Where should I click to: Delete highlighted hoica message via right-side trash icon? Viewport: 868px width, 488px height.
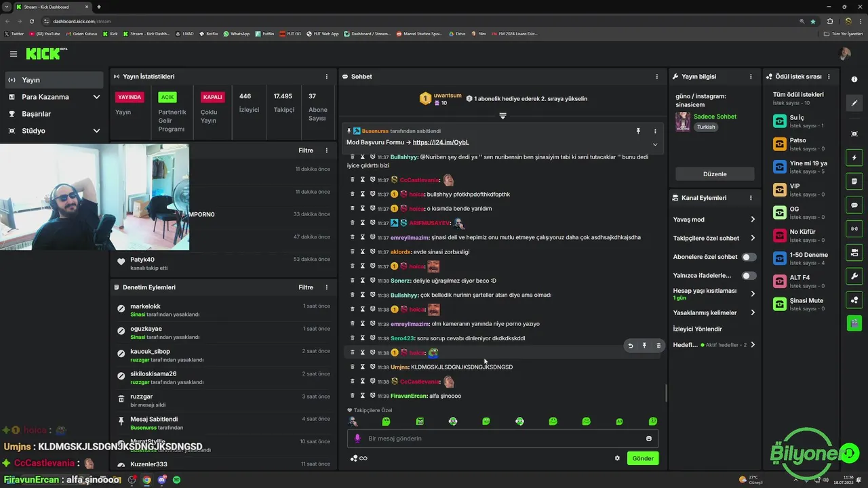(x=658, y=346)
